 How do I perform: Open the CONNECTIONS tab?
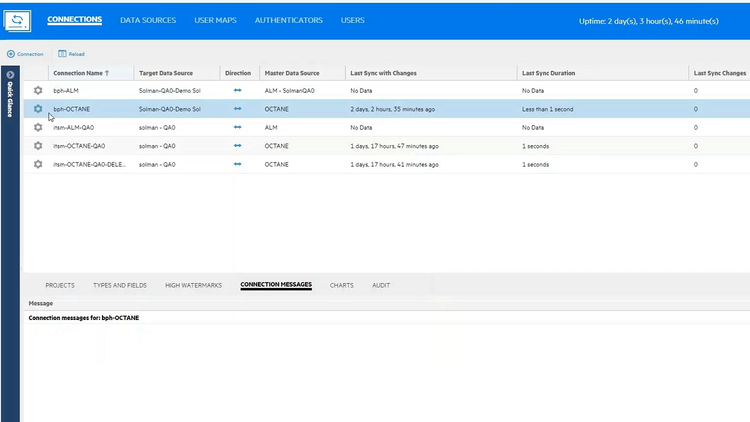coord(75,20)
